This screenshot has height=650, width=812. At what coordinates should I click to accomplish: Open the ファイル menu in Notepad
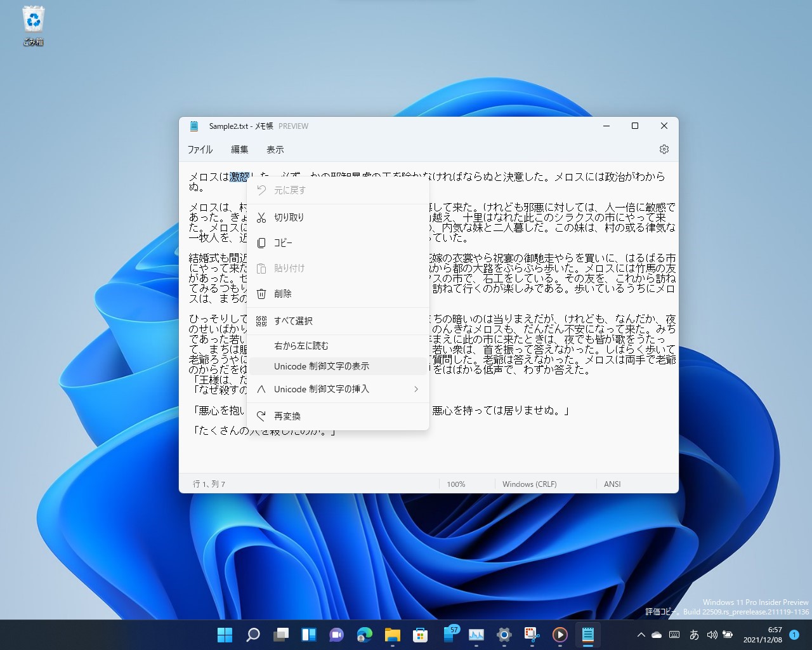pos(200,150)
